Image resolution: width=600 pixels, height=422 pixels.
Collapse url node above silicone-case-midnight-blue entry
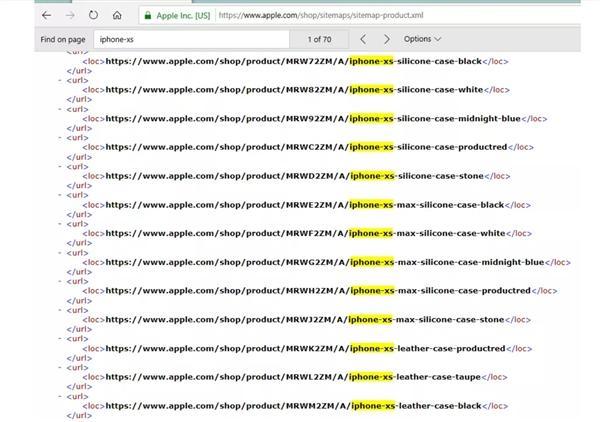pos(60,109)
